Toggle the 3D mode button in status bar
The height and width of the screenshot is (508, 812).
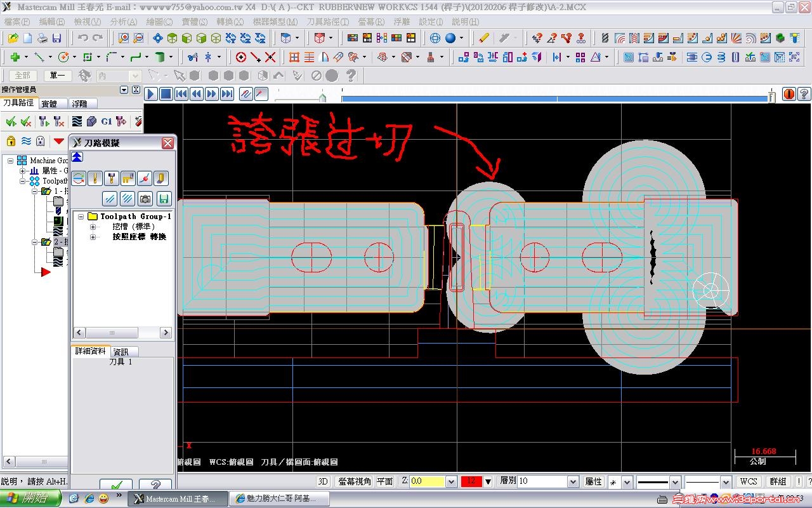(x=323, y=481)
